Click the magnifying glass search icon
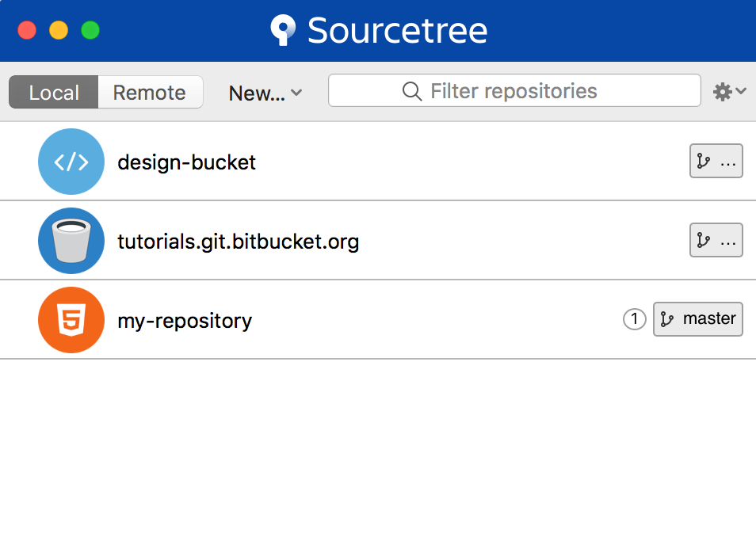This screenshot has width=756, height=556. 412,90
